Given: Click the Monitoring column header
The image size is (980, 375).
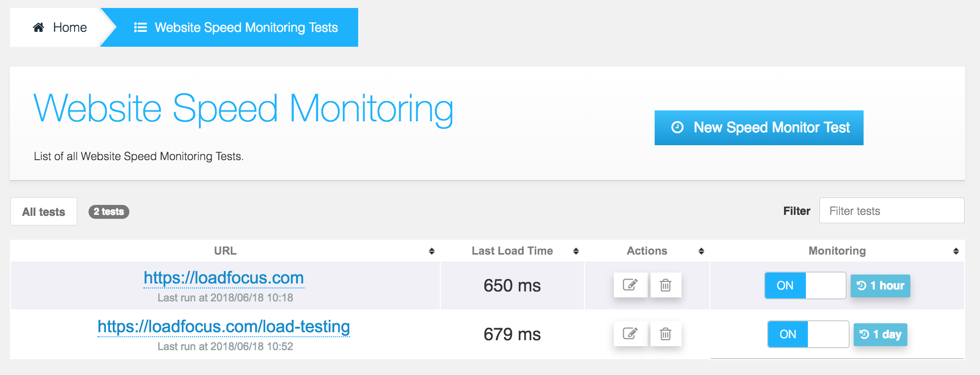Looking at the screenshot, I should (837, 251).
